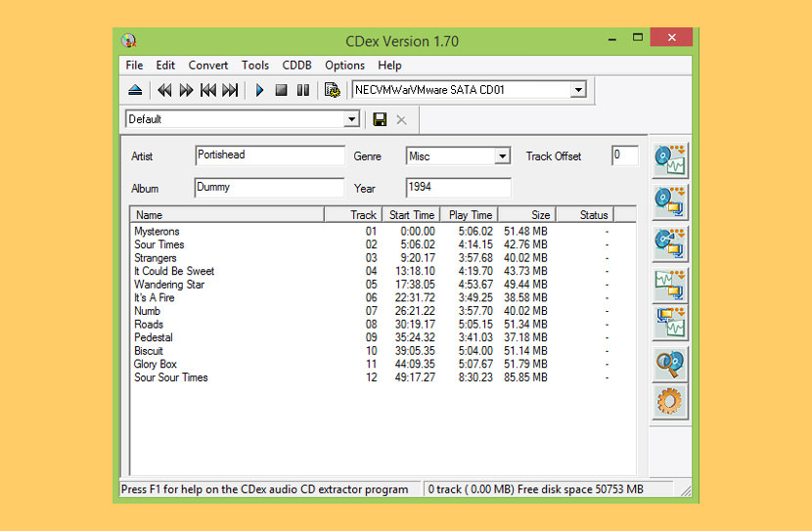Sort by the Start Time column header

click(x=411, y=215)
